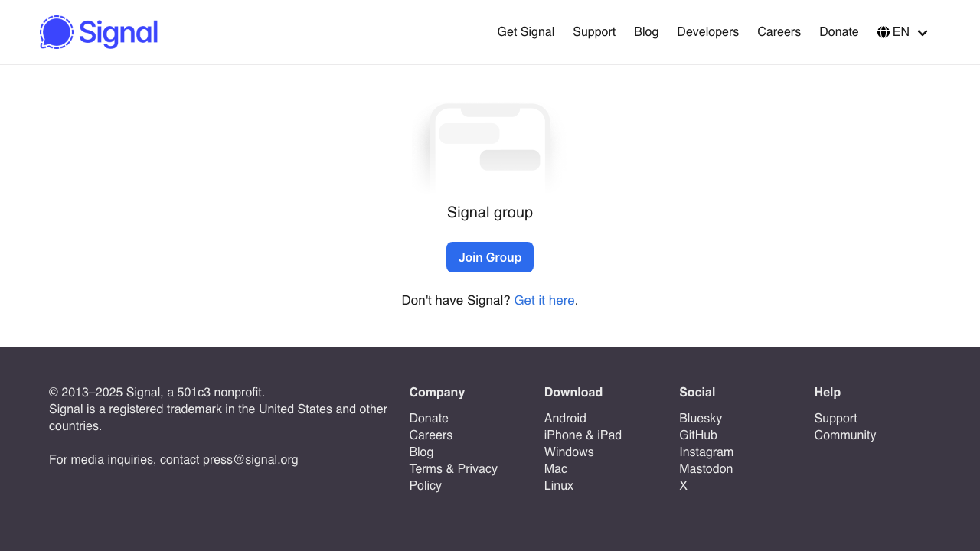Open footer Support link under Help
The height and width of the screenshot is (551, 980).
tap(835, 418)
